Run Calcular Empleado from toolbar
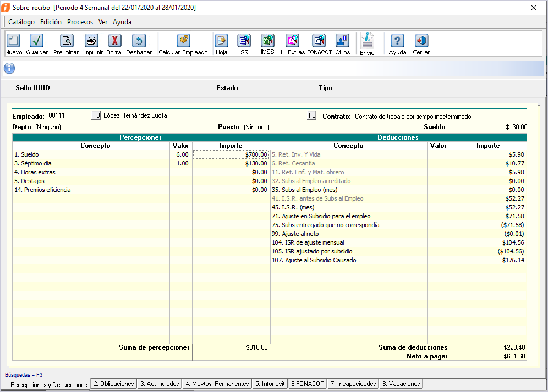The width and height of the screenshot is (548, 392). click(183, 41)
